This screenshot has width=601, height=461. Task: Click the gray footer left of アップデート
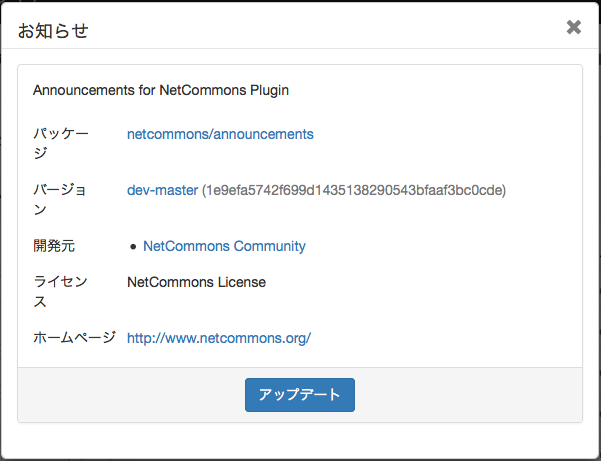[x=130, y=394]
